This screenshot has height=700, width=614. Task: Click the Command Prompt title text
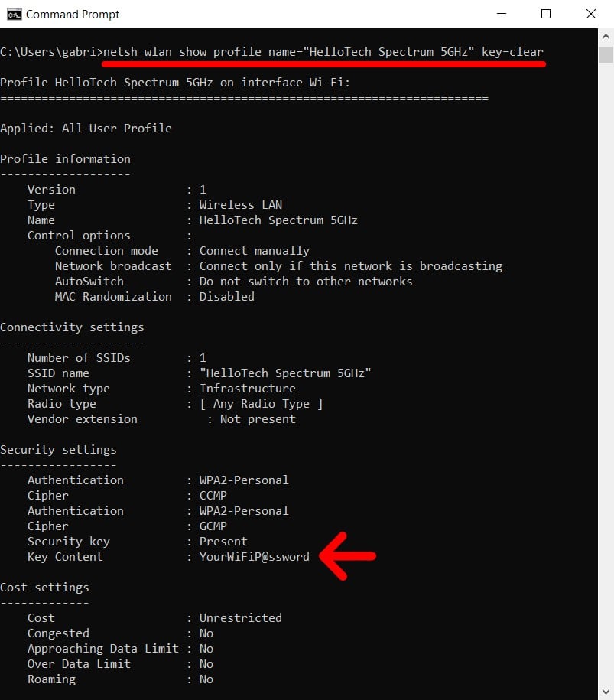click(x=73, y=15)
